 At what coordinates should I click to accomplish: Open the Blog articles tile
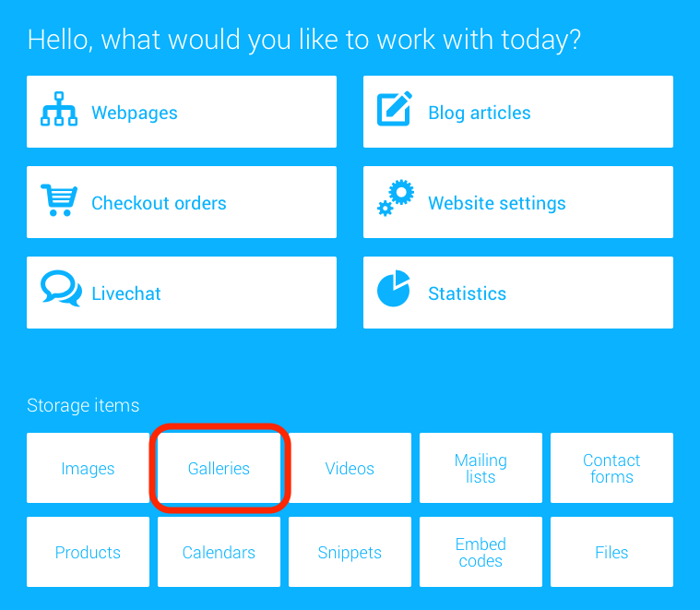(x=518, y=112)
